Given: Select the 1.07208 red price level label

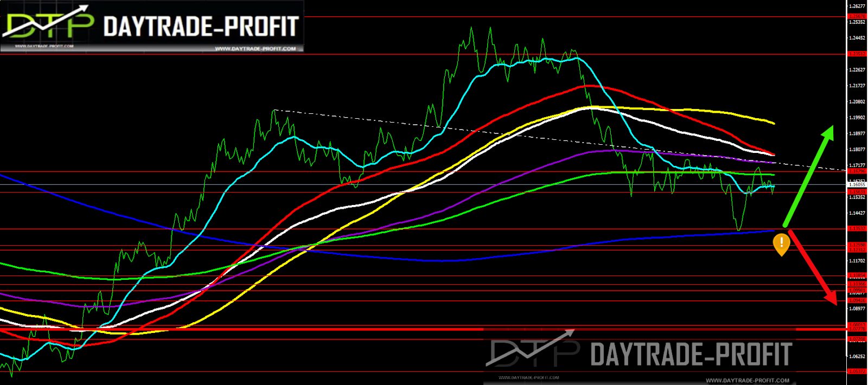Looking at the screenshot, I should 857,339.
